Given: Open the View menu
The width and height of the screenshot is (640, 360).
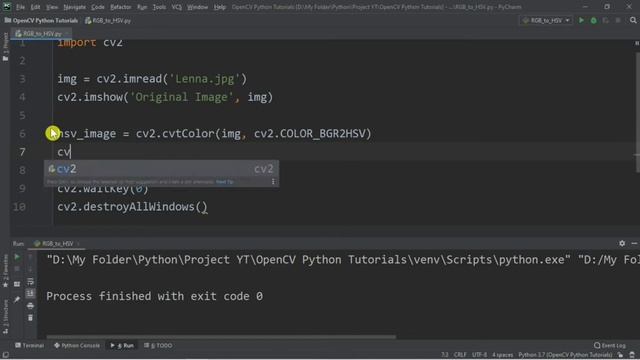Looking at the screenshot, I should (x=52, y=7).
